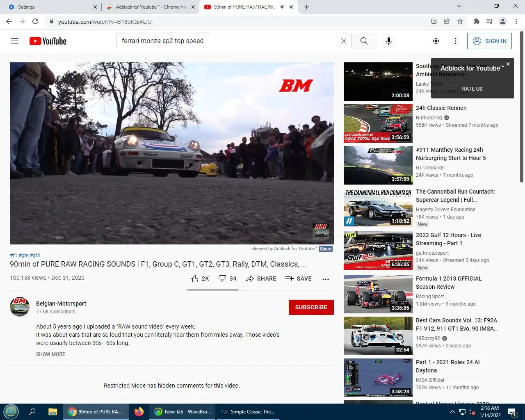Click the Adblock Share link
Screen dimensions: 525x420
point(326,249)
